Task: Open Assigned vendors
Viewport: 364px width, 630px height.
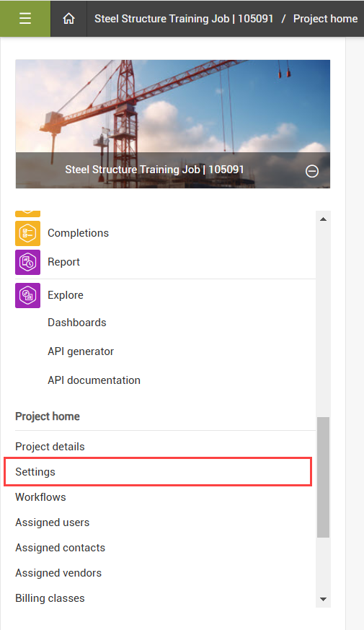Action: pyautogui.click(x=58, y=573)
